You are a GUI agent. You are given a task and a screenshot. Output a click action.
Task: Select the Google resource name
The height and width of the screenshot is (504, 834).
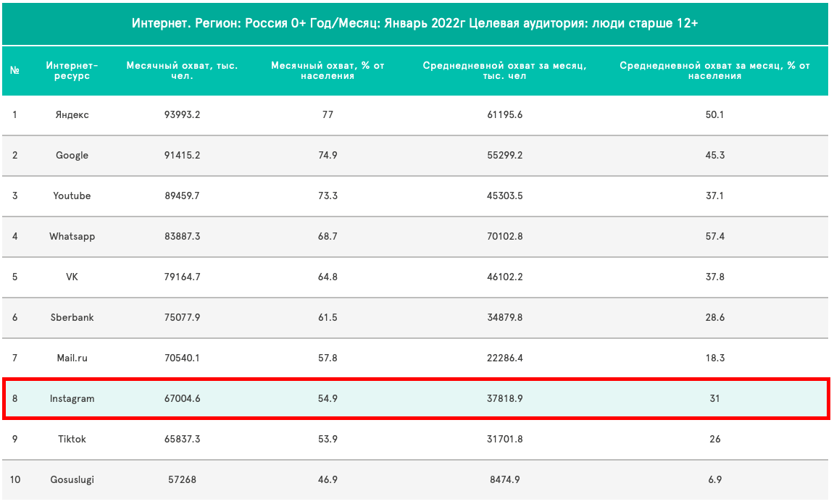tap(72, 155)
